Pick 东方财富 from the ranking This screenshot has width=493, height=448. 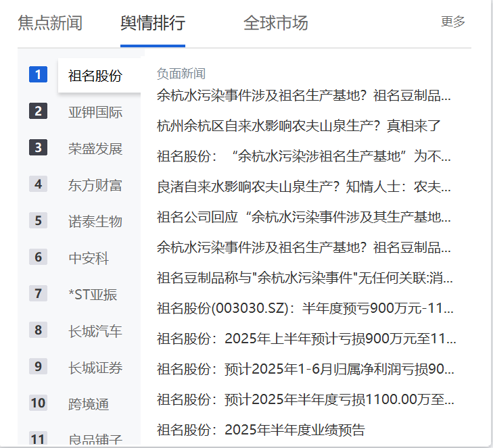(95, 185)
